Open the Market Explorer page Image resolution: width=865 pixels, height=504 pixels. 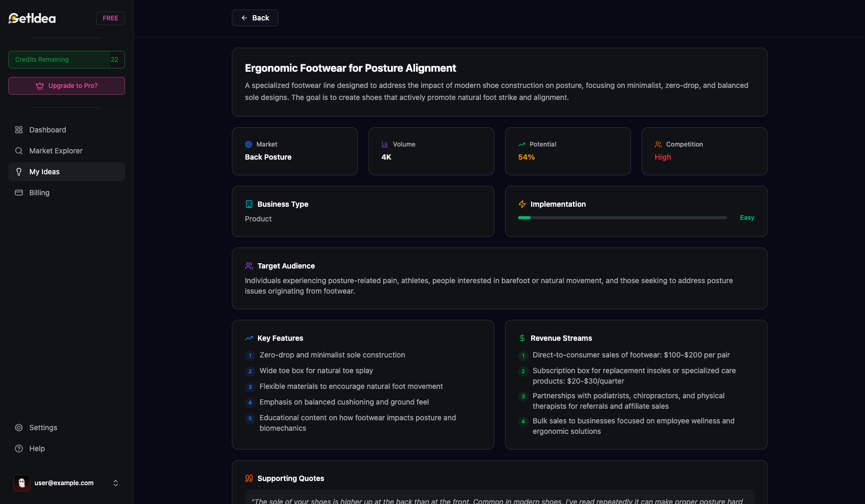pos(56,151)
